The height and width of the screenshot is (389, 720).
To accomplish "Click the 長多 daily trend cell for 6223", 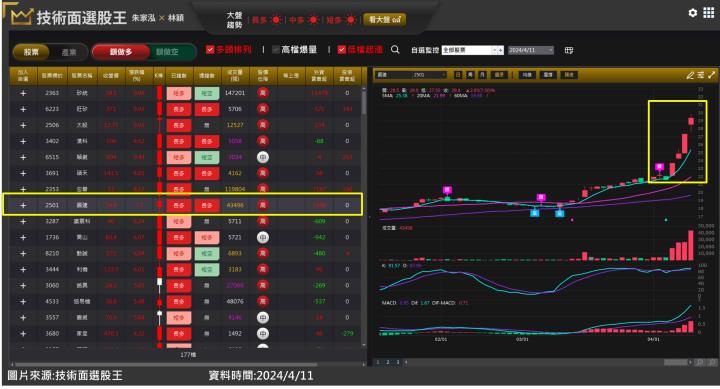I will coord(179,109).
